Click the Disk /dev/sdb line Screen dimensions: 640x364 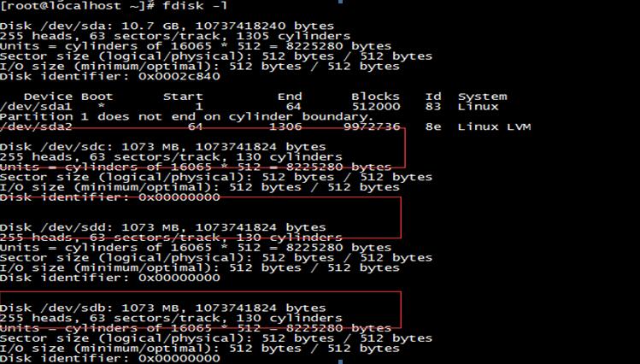pyautogui.click(x=163, y=308)
